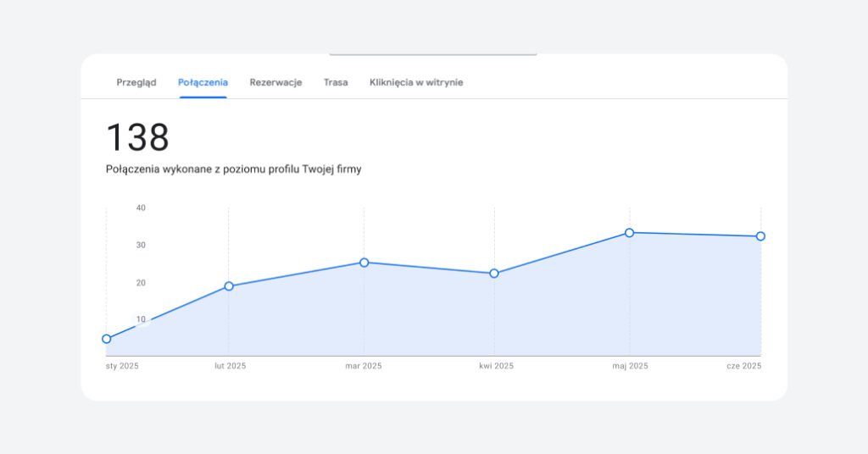Click the sty 2025 data point
The height and width of the screenshot is (454, 868).
[107, 339]
